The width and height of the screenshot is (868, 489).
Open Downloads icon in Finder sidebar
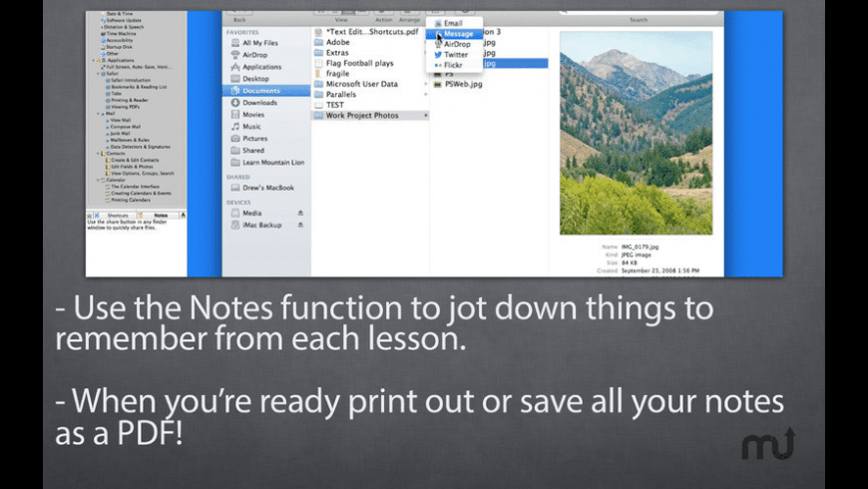pos(235,103)
